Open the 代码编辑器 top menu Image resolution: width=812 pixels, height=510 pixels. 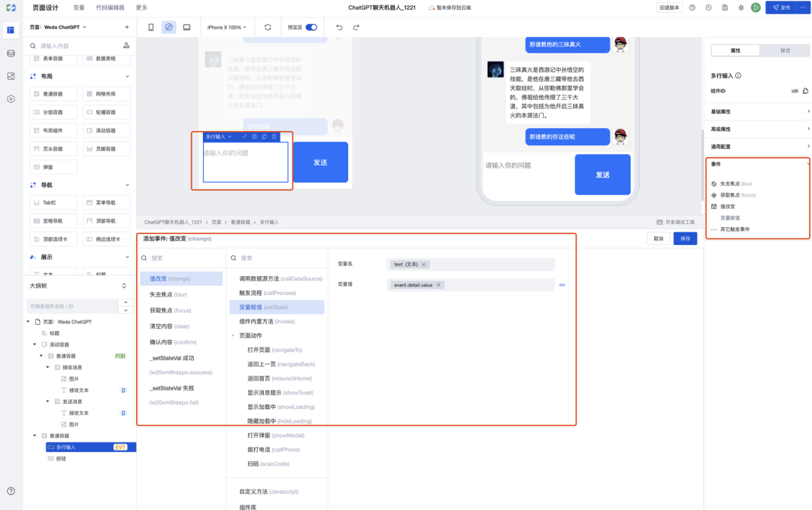pyautogui.click(x=110, y=8)
